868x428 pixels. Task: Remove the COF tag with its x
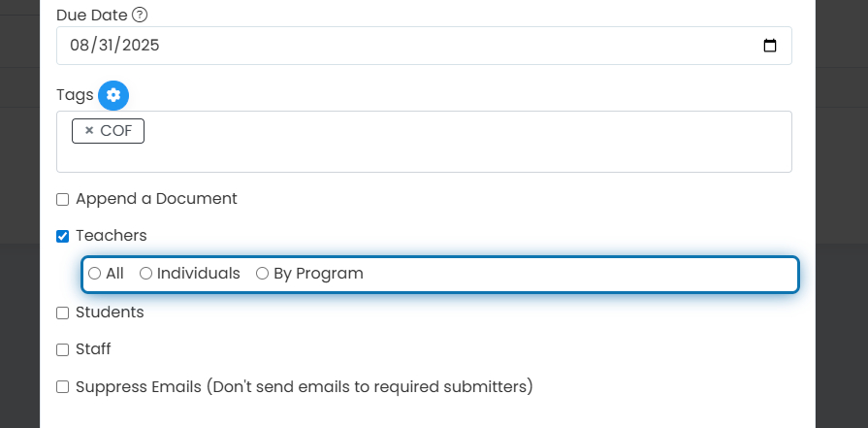coord(89,131)
